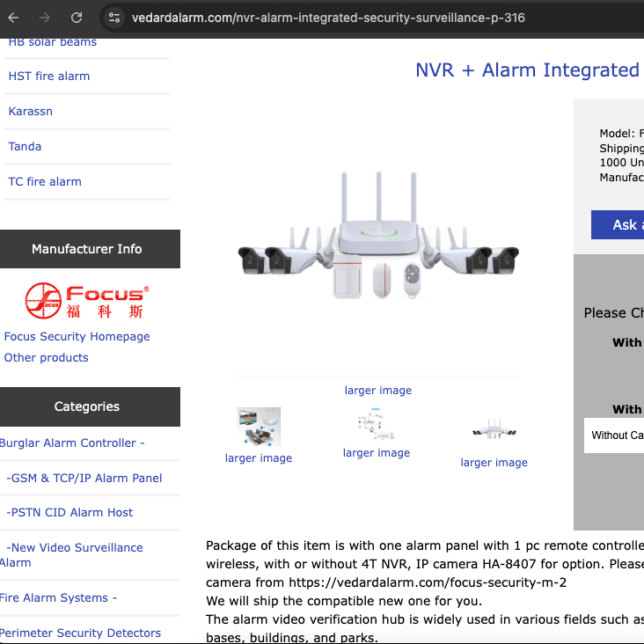
Task: Select the second wiring diagram thumbnail
Action: pos(377,425)
